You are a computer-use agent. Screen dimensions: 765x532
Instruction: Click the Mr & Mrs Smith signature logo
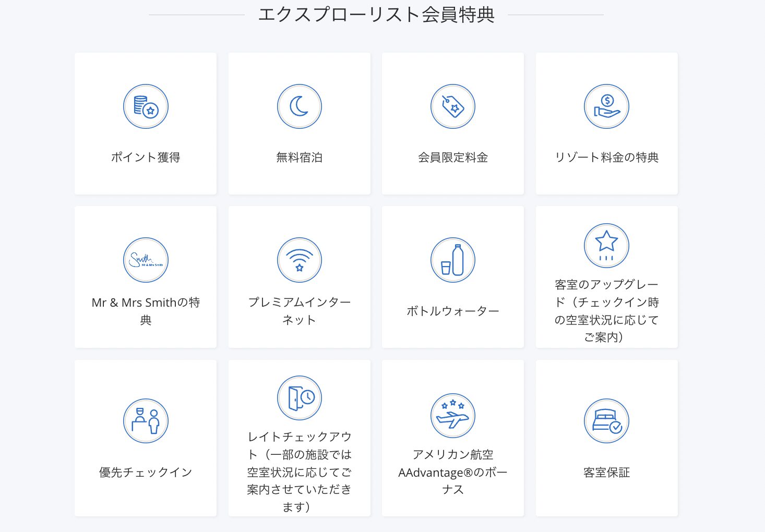click(146, 260)
